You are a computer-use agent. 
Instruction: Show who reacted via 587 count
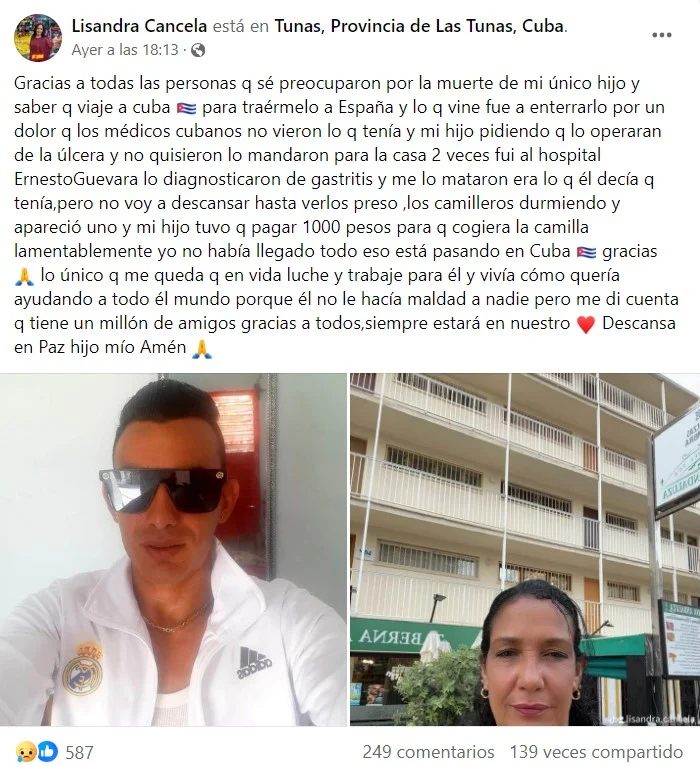(80, 752)
